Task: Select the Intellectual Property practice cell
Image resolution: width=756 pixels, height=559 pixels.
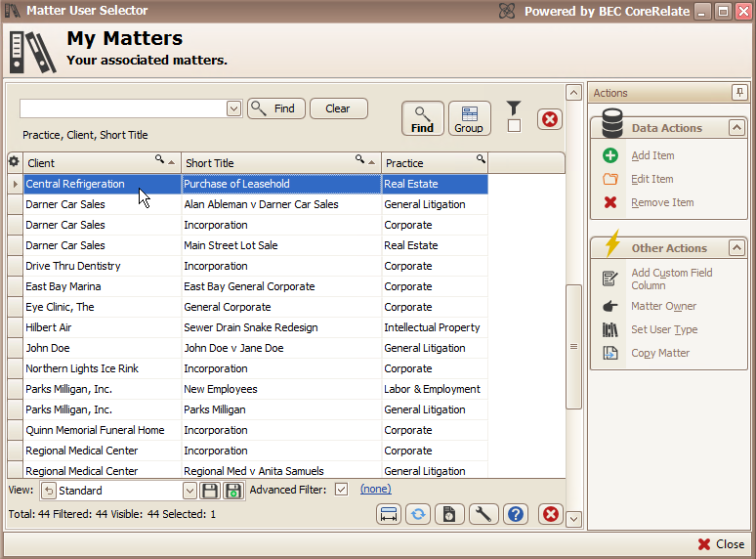Action: click(x=435, y=327)
